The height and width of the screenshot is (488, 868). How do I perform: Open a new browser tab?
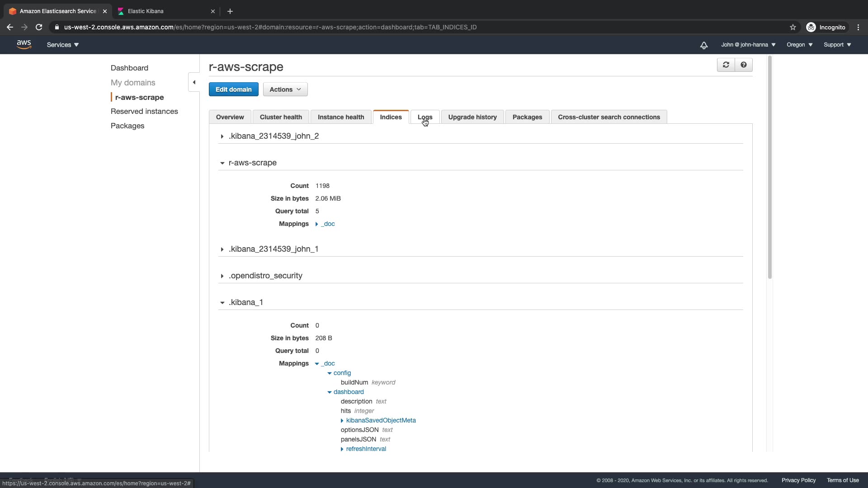click(x=230, y=11)
